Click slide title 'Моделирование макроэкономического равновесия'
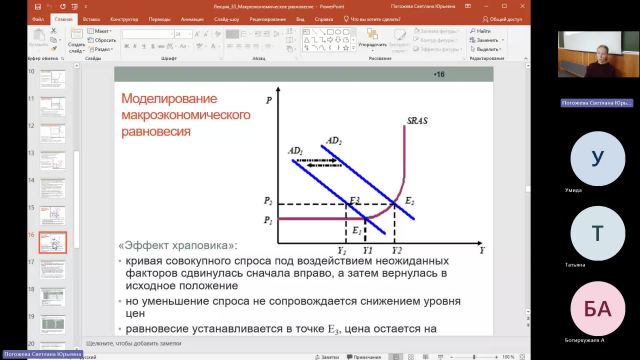 tap(186, 115)
